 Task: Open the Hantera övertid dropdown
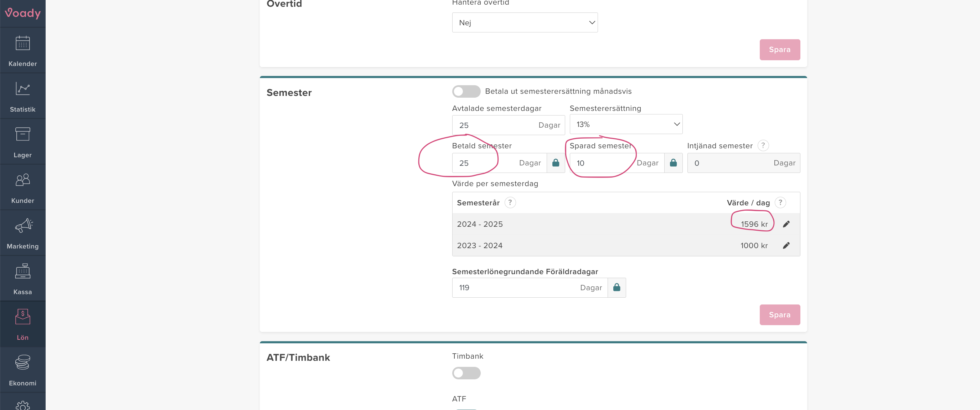point(525,22)
